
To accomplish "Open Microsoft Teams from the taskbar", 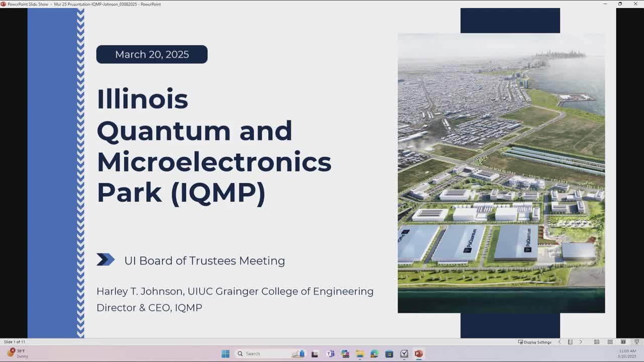I will 330,354.
